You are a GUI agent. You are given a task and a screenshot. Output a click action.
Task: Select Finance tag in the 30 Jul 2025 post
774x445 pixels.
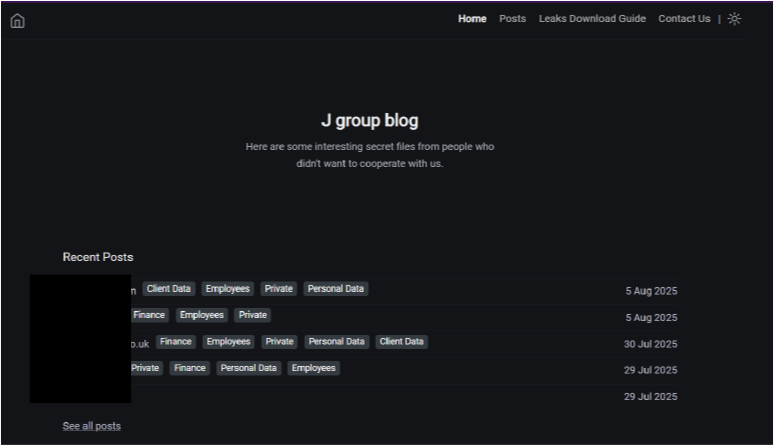(175, 342)
